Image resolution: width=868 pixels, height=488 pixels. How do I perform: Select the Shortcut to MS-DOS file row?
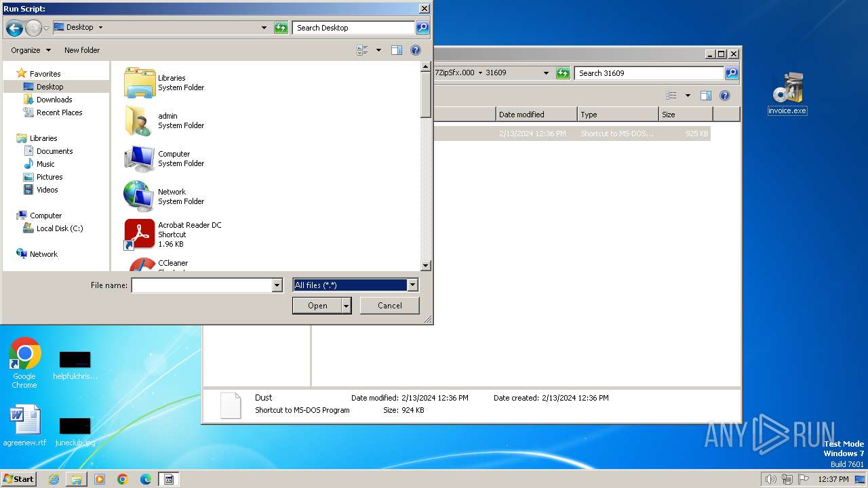click(x=572, y=134)
